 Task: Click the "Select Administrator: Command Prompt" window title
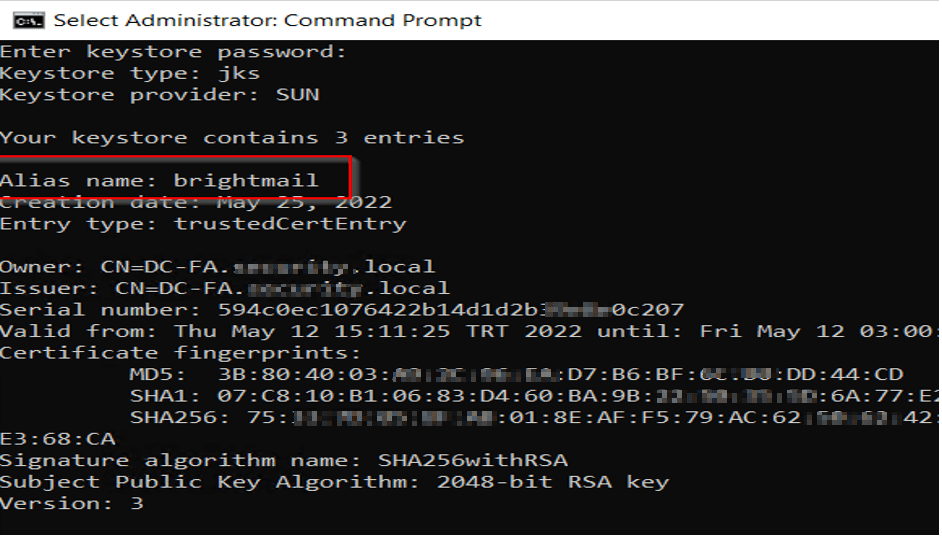click(x=267, y=20)
